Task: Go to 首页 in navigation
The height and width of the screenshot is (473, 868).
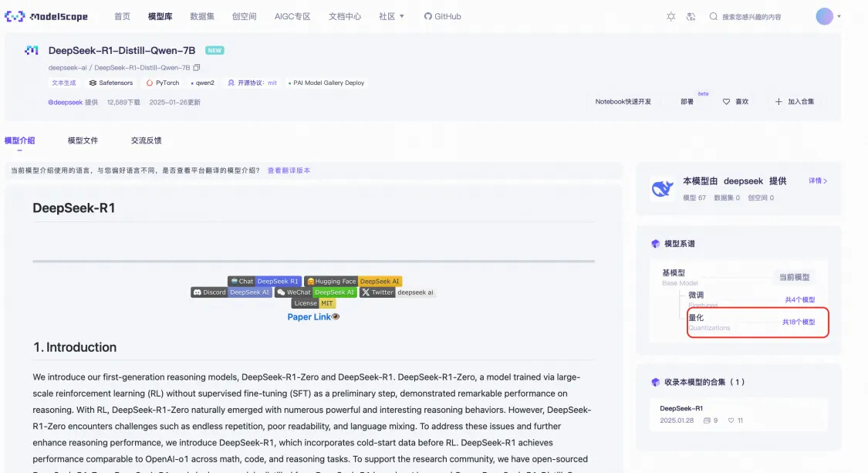Action: pyautogui.click(x=123, y=17)
